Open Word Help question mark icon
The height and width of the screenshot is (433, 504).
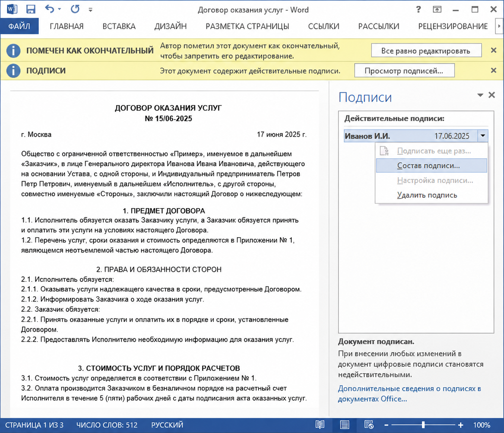(418, 9)
